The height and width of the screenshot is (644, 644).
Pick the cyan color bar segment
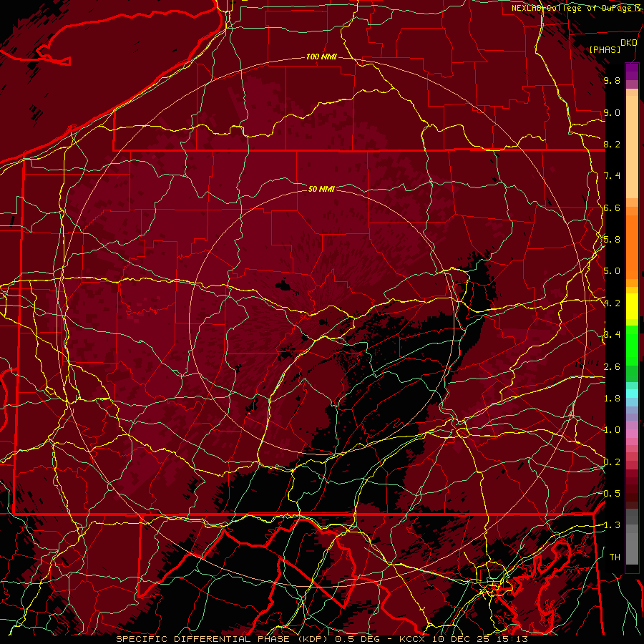(632, 394)
